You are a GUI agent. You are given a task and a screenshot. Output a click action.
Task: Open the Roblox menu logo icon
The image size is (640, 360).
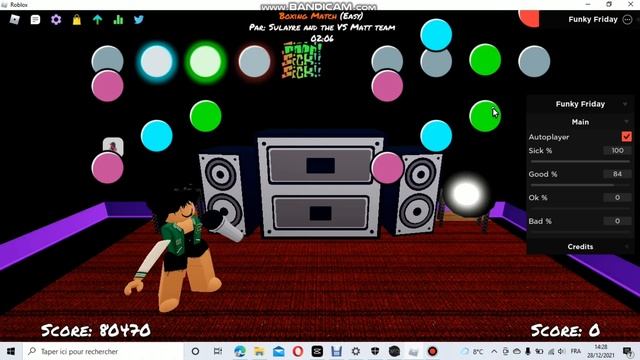pyautogui.click(x=15, y=19)
